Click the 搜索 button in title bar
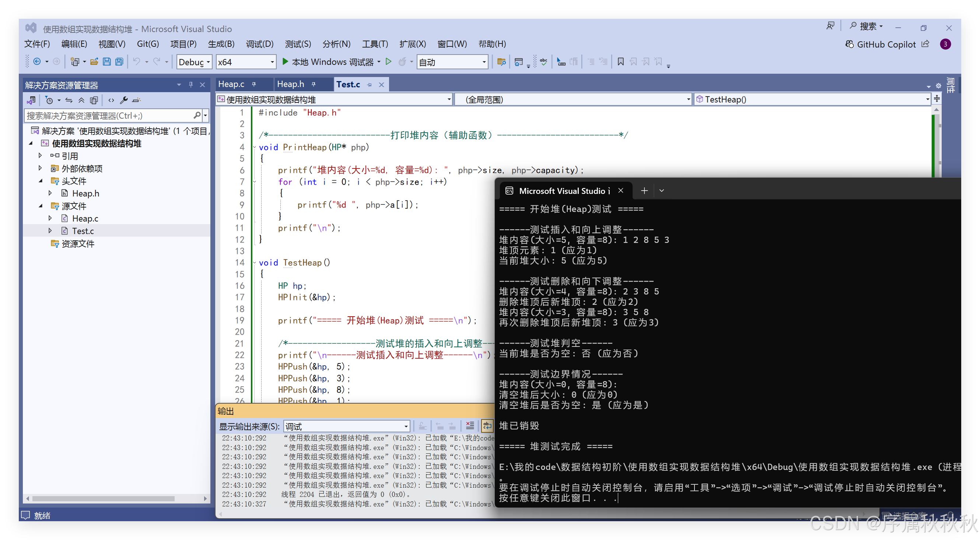This screenshot has height=540, width=980. [868, 26]
